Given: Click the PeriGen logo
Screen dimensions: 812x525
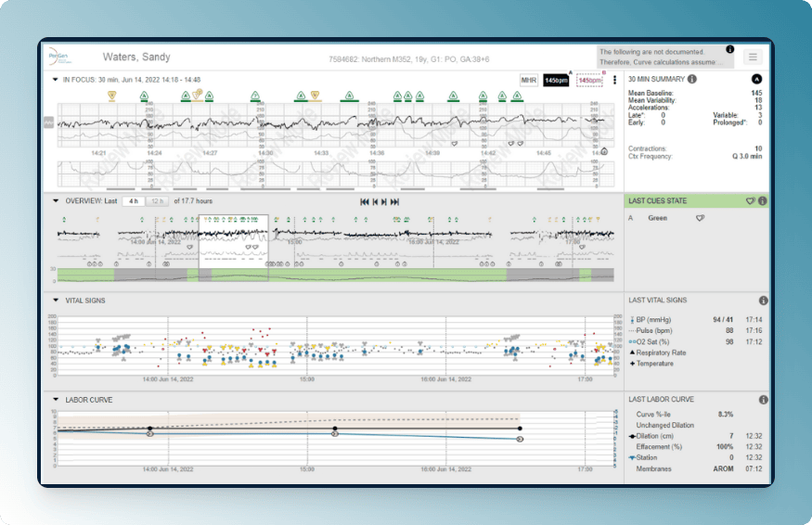Looking at the screenshot, I should tap(58, 57).
